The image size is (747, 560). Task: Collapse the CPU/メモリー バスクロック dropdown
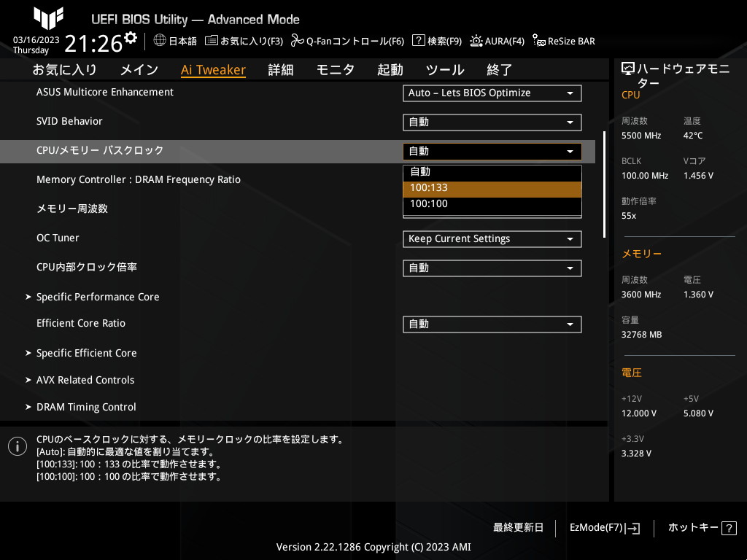[x=492, y=152]
